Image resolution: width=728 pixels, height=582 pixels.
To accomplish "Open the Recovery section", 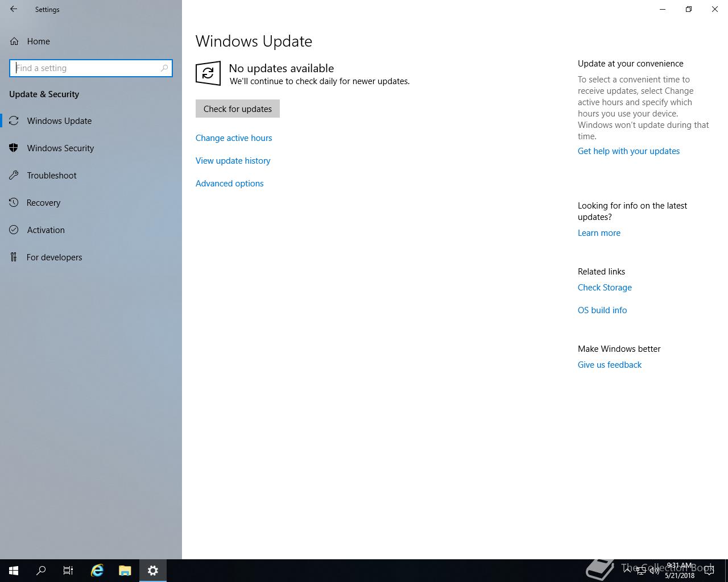I will pos(91,203).
